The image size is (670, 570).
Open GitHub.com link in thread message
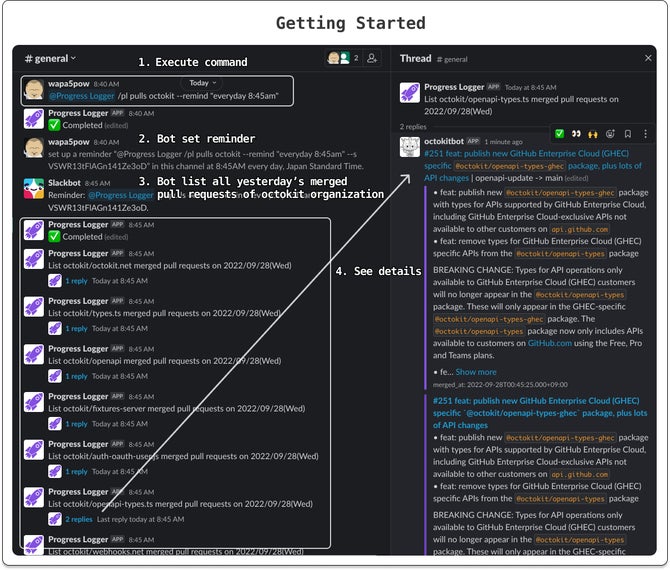550,344
